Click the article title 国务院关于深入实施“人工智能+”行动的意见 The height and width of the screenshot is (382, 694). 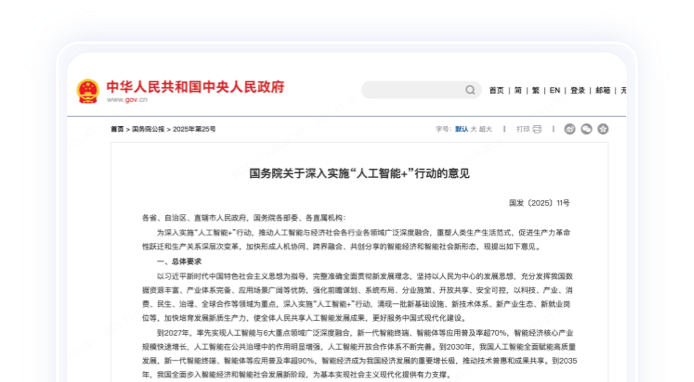359,174
